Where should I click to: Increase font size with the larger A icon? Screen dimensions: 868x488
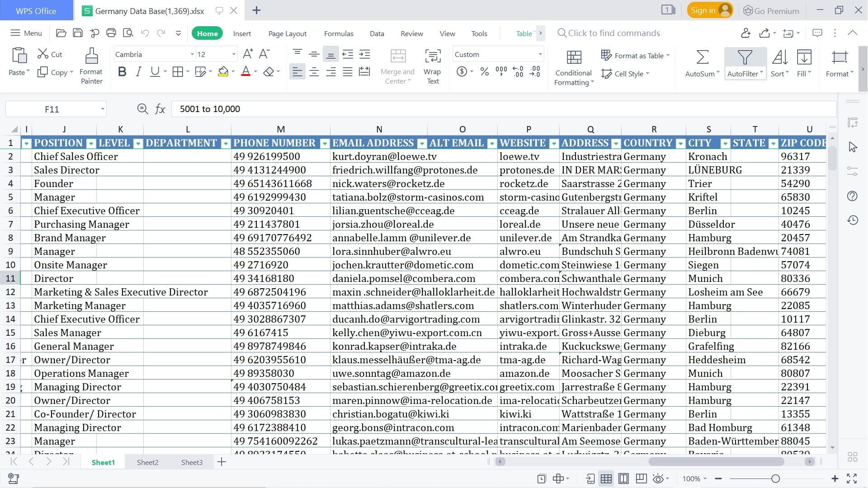pos(247,53)
